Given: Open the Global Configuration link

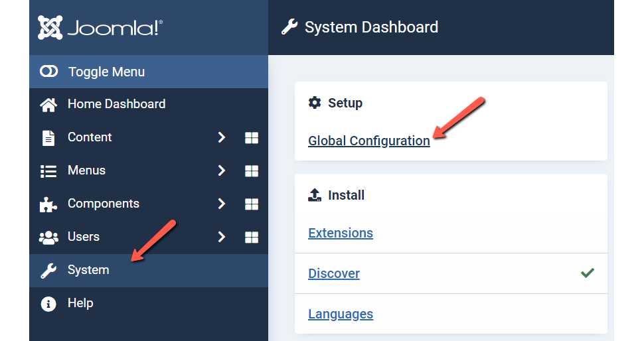Looking at the screenshot, I should pos(369,141).
